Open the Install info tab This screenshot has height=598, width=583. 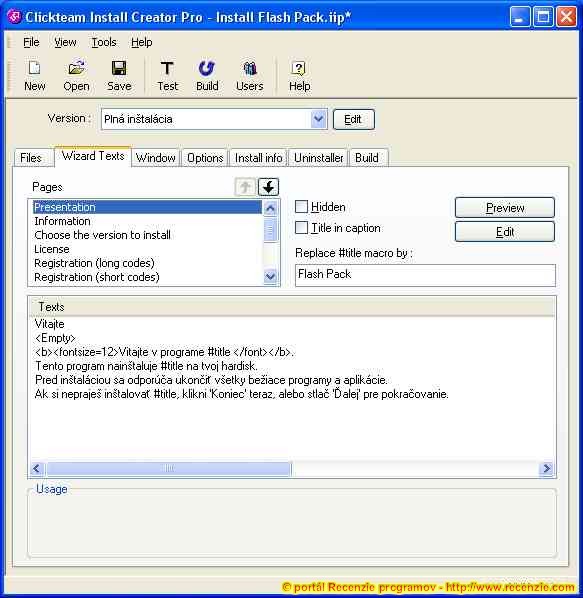point(258,158)
